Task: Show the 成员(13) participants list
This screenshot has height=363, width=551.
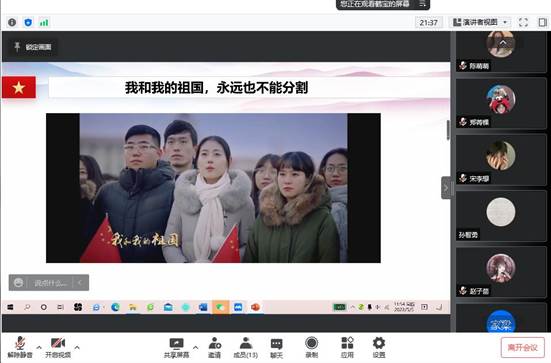Action: click(x=246, y=348)
